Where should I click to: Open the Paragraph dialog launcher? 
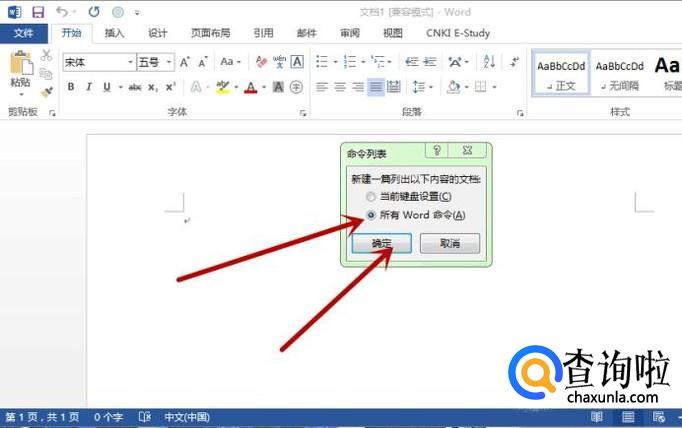[x=520, y=113]
